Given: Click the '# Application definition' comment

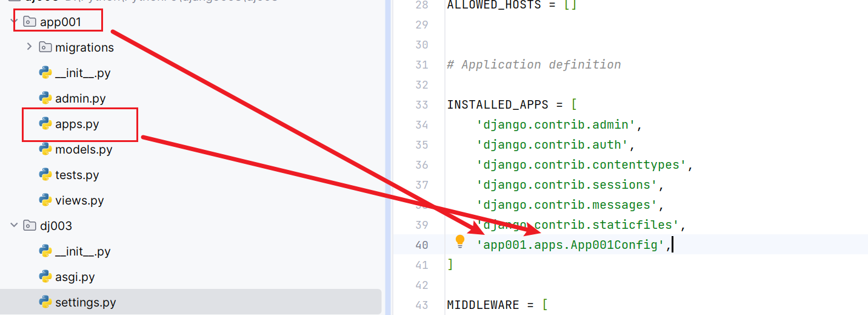Looking at the screenshot, I should (534, 64).
